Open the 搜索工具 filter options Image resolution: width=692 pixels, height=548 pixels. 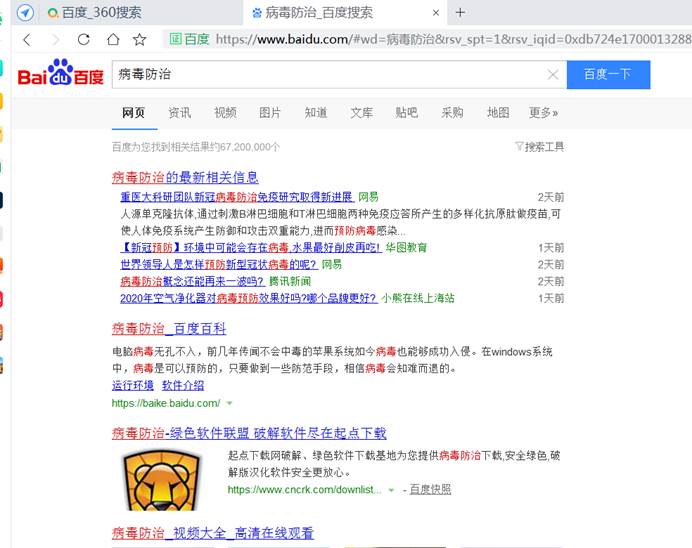coord(539,146)
